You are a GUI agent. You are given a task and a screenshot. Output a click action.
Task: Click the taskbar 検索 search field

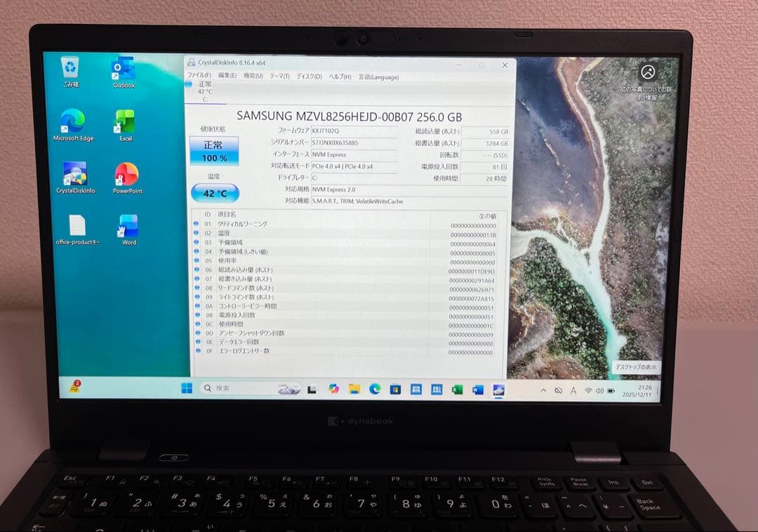coord(232,388)
